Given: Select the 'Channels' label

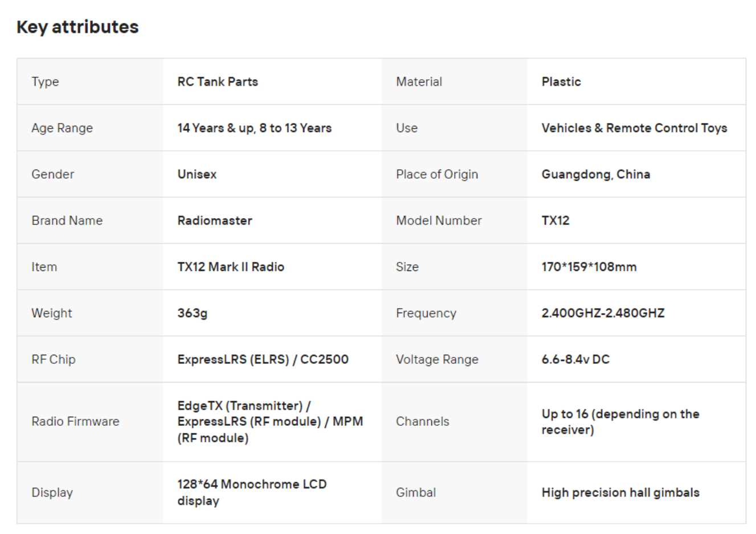Looking at the screenshot, I should [422, 421].
